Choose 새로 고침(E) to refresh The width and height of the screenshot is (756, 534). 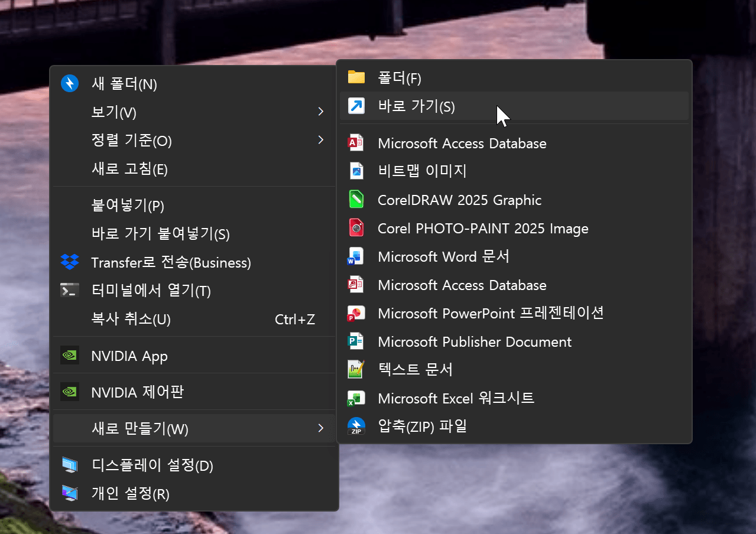[194, 170]
